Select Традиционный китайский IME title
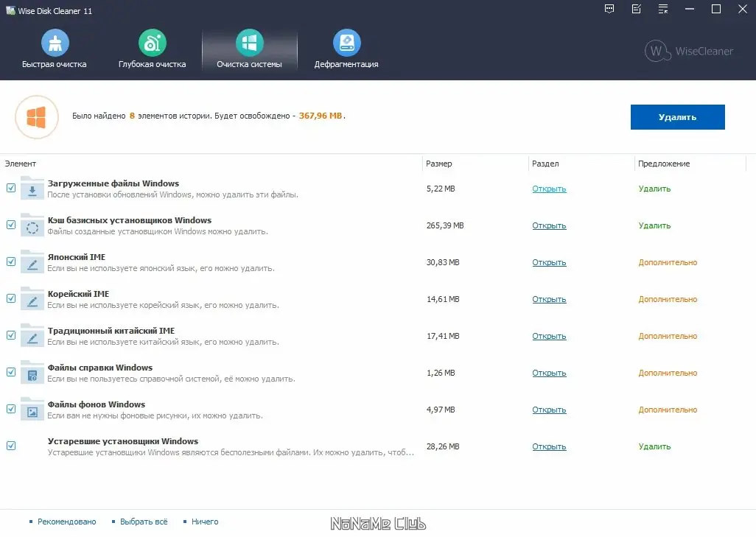 (111, 331)
